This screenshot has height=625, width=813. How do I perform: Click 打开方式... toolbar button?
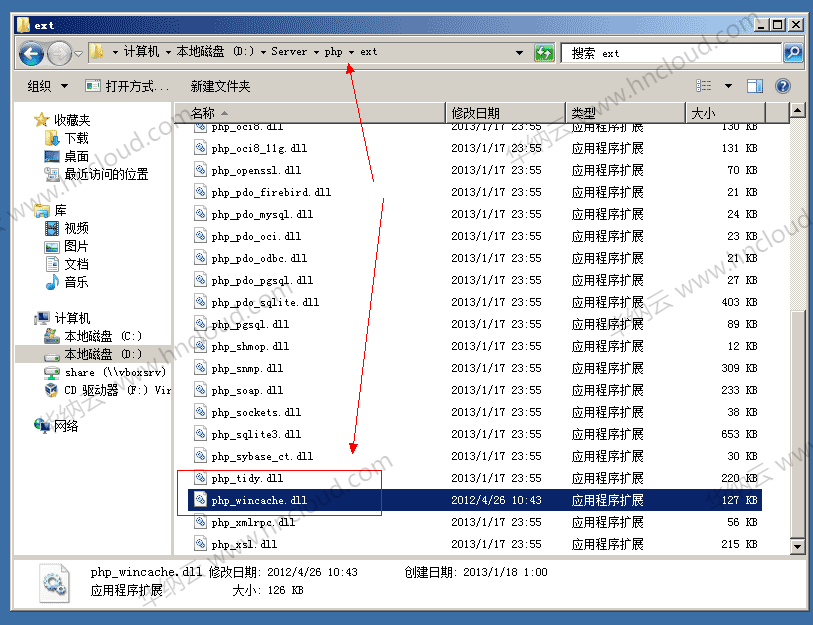pyautogui.click(x=128, y=86)
